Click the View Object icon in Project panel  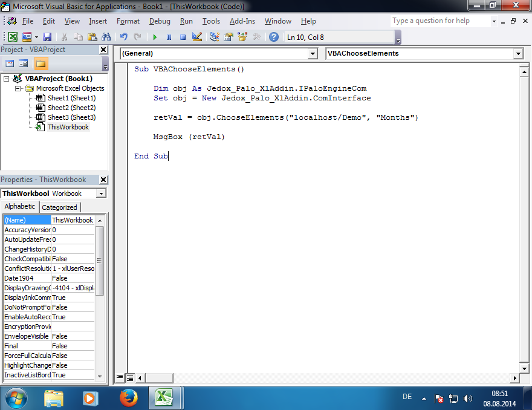pos(24,63)
